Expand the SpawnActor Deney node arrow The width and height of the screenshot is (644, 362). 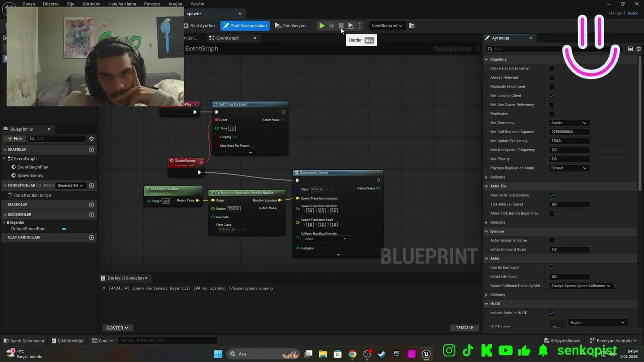click(x=338, y=255)
